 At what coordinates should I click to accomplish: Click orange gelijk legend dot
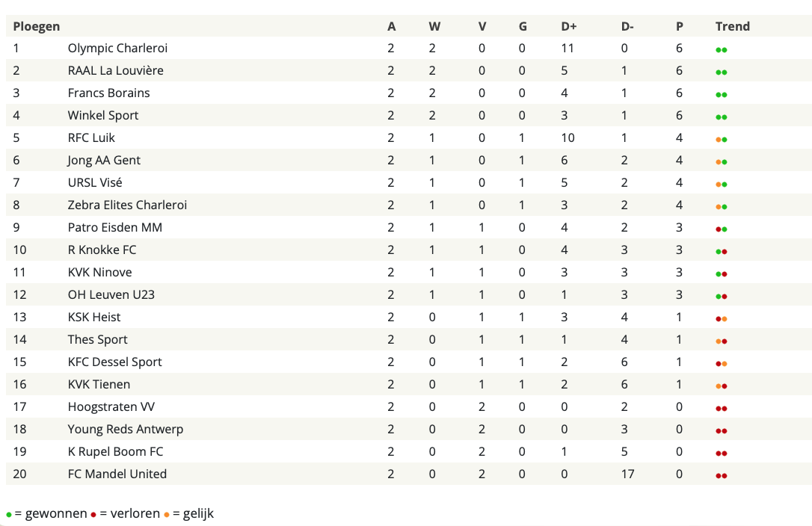click(167, 515)
